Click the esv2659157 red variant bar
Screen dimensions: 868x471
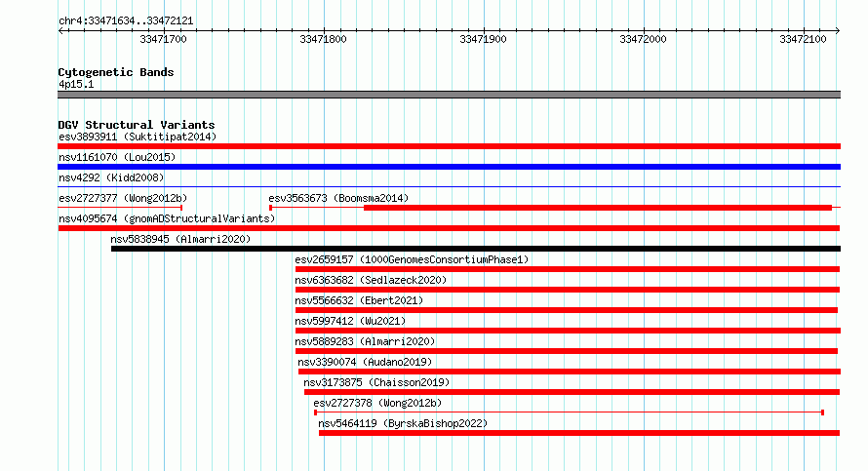(568, 269)
